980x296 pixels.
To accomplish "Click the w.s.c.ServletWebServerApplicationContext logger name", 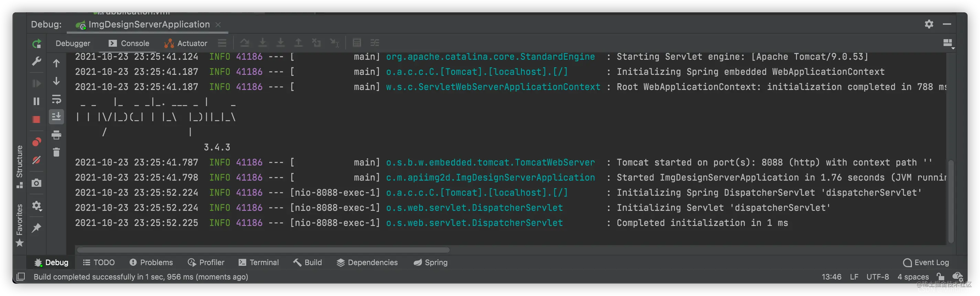I will click(493, 87).
